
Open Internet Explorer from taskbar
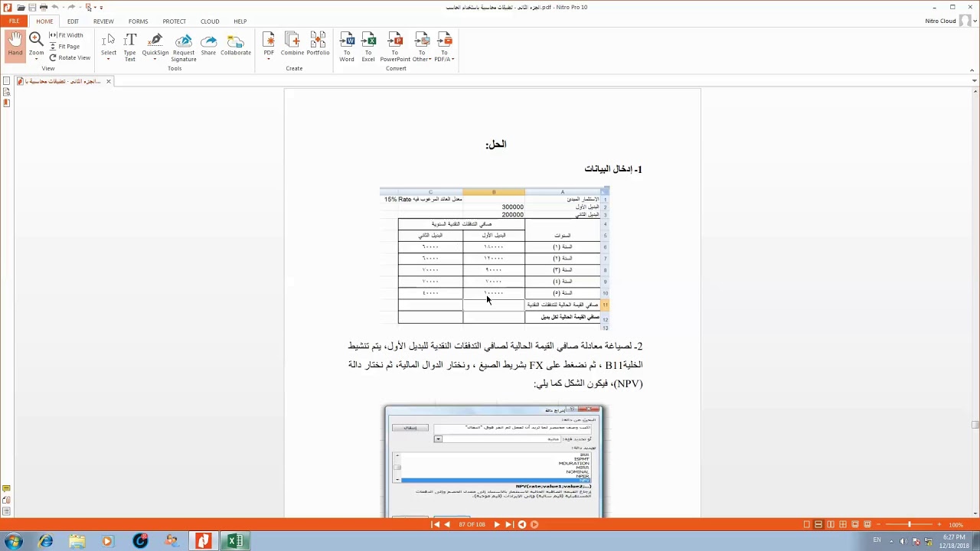pyautogui.click(x=46, y=542)
